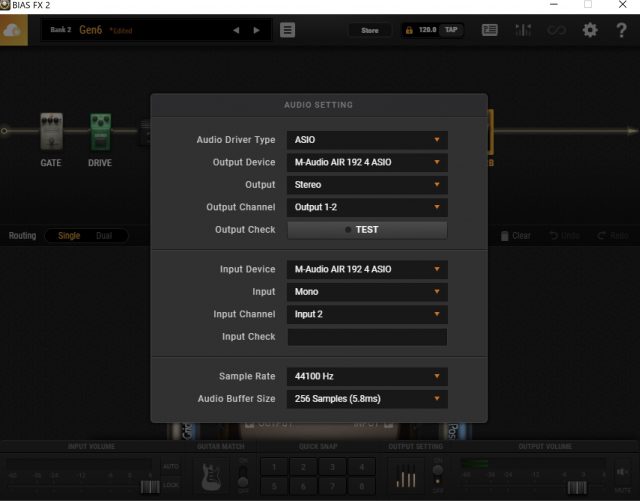Open Output Channel dropdown
The width and height of the screenshot is (640, 501).
(x=367, y=207)
